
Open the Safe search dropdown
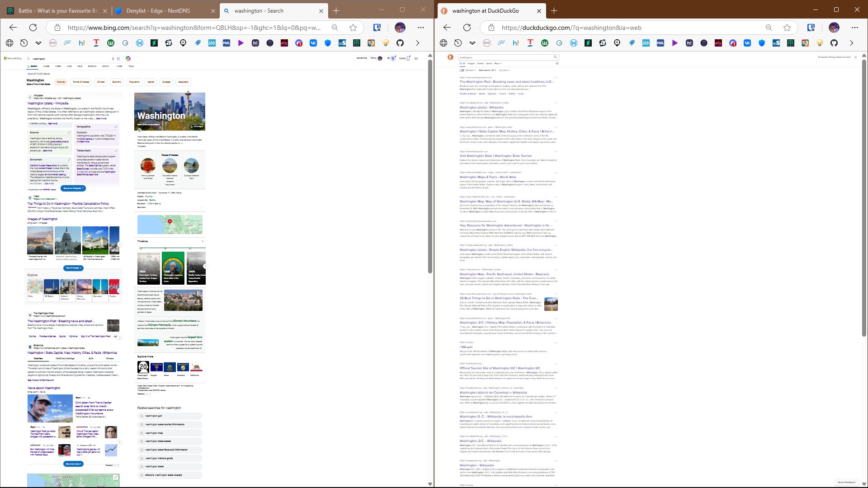pos(487,70)
